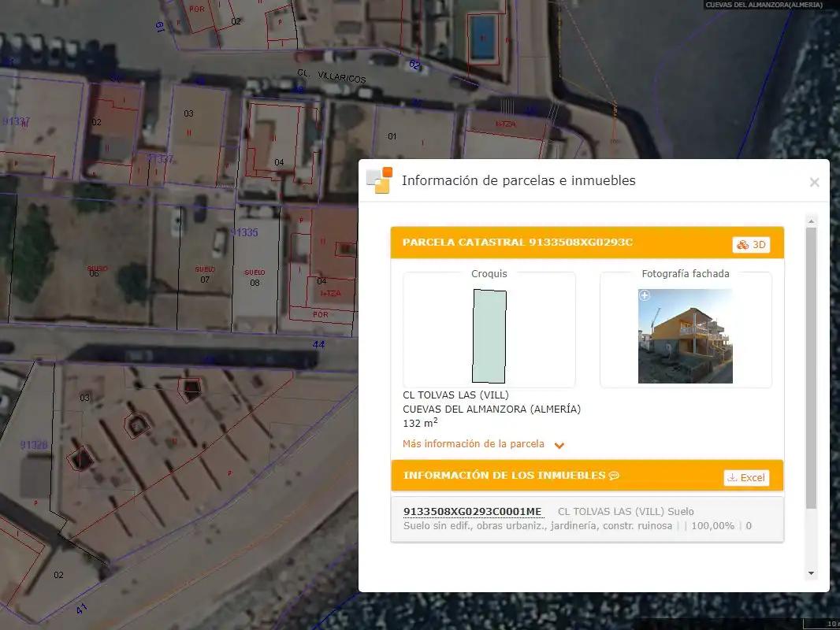Click street number 44 on map
Screen dimensions: 840x630
[318, 345]
